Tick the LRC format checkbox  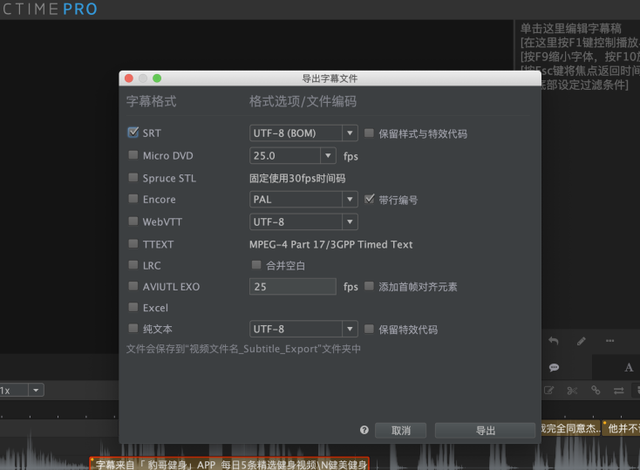pyautogui.click(x=133, y=265)
